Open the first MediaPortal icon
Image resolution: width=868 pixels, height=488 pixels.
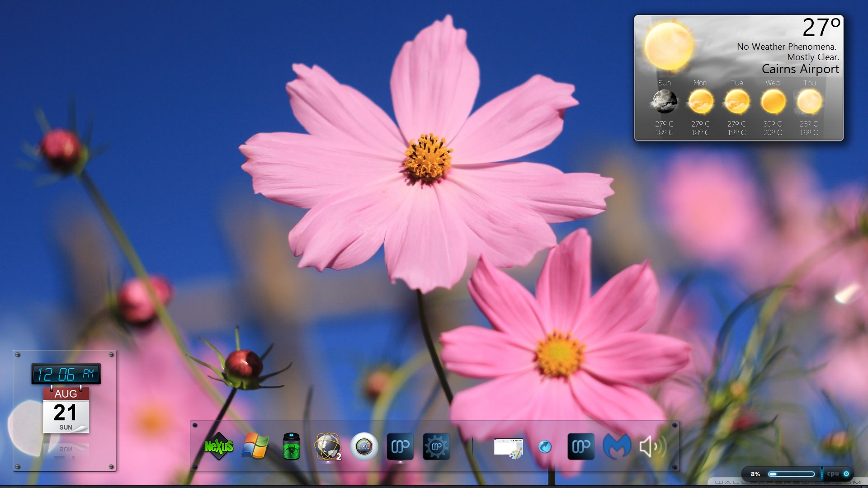tap(400, 446)
